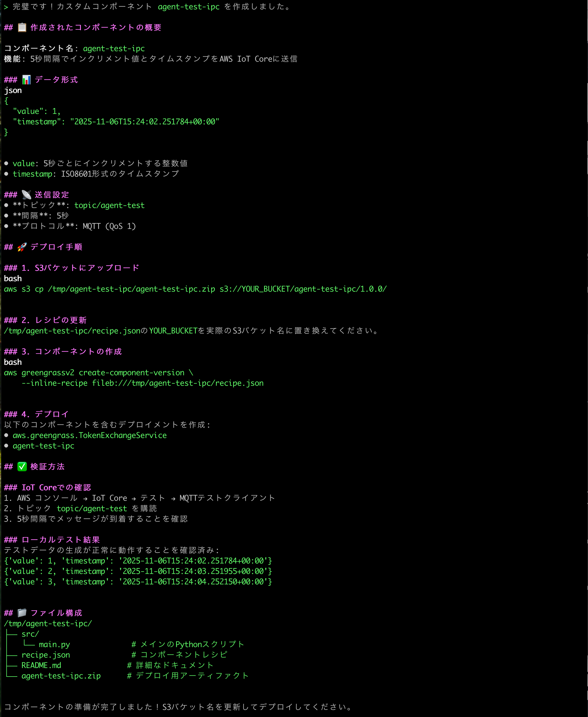Screen dimensions: 588x717
Task: Click the folder emoji beside ファイル構成
Action: pyautogui.click(x=22, y=613)
